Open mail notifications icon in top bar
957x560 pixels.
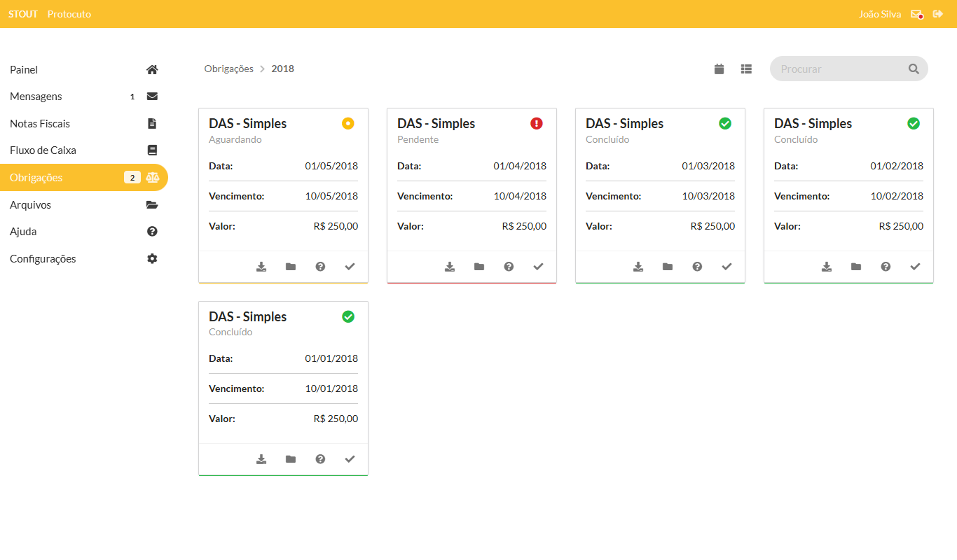916,14
